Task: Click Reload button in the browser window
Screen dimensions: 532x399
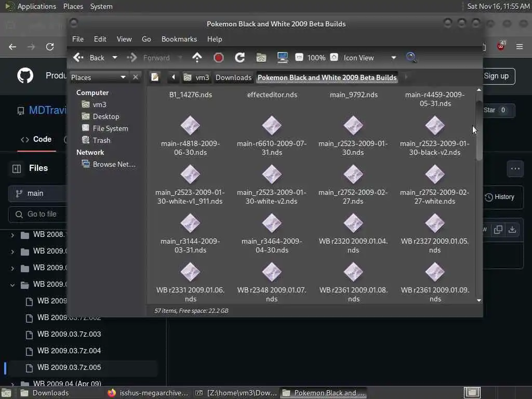Action: tap(50, 47)
